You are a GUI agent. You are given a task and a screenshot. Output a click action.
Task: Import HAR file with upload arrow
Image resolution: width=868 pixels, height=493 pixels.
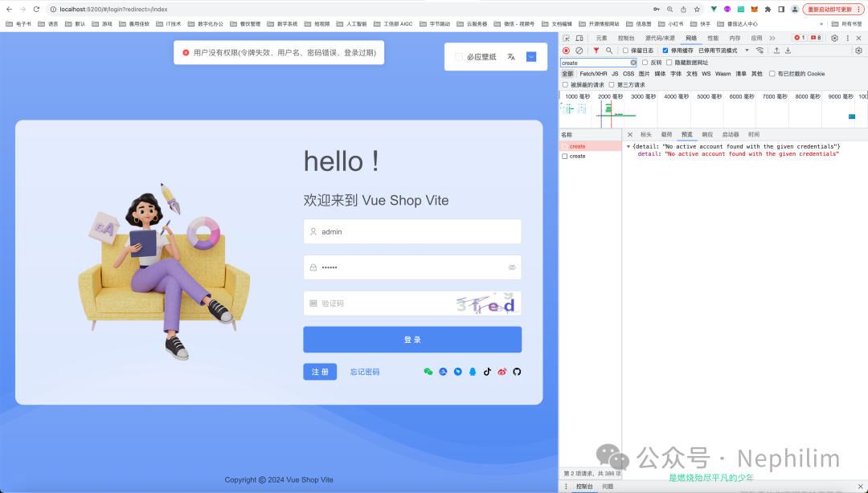776,51
